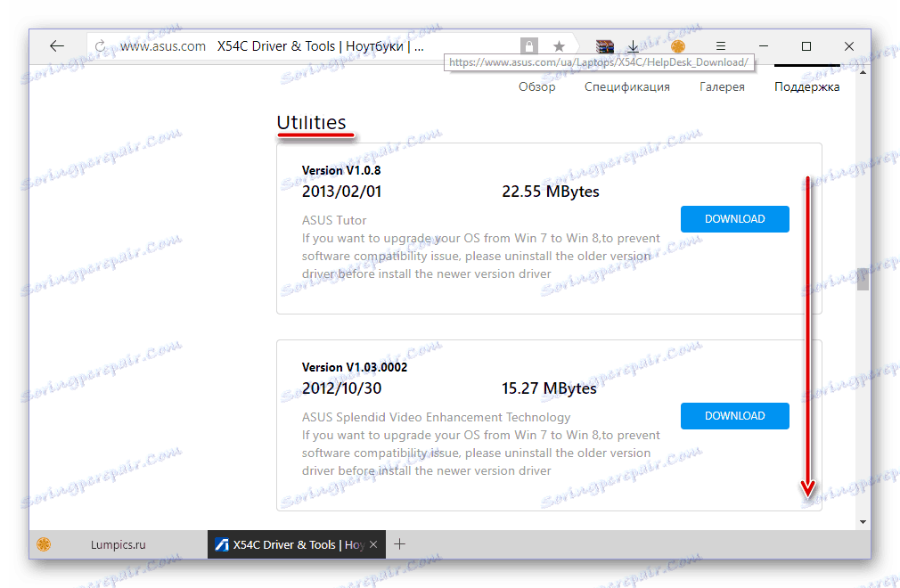
Task: Select the X54C Driver & Tools tab
Action: click(297, 544)
